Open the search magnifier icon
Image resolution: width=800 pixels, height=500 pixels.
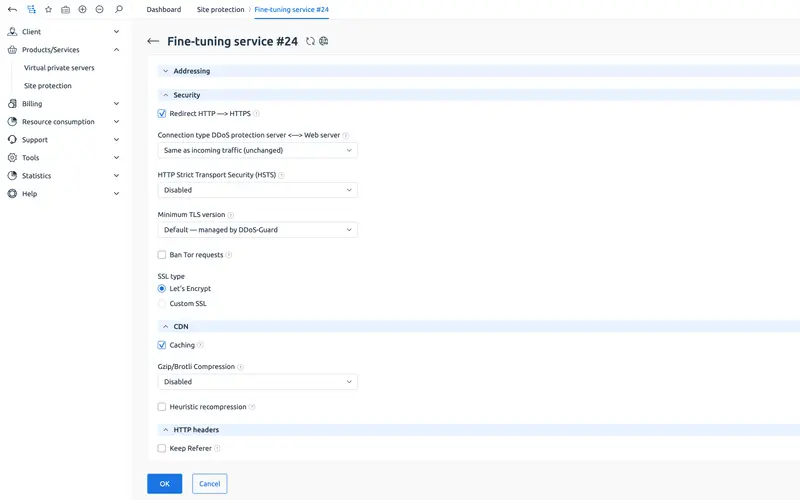tap(118, 9)
